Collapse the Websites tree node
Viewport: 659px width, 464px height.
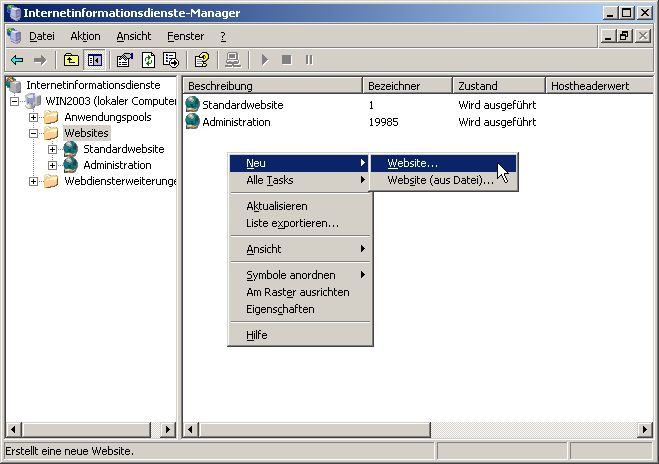[34, 133]
